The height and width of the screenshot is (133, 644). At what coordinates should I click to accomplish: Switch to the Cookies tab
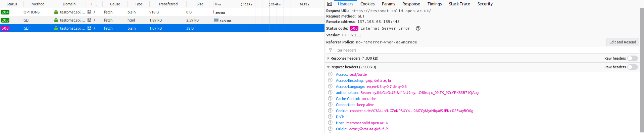(367, 4)
